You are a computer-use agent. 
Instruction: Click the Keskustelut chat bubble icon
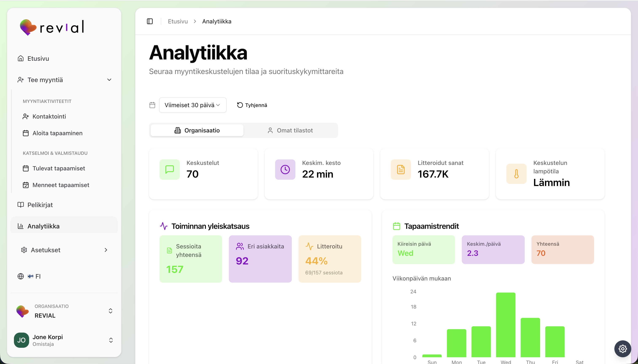[169, 170]
